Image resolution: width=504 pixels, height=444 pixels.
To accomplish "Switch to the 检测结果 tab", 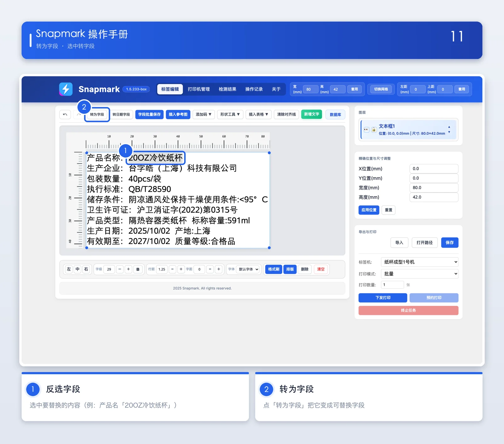I will [227, 89].
